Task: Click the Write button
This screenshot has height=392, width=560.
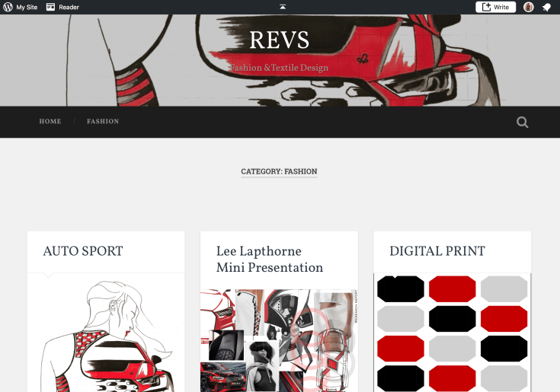Action: point(496,7)
